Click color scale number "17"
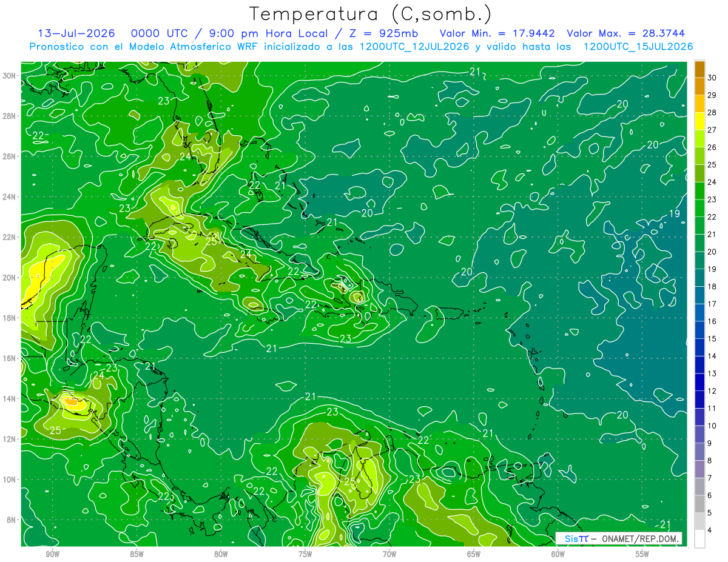728x562 pixels. coord(712,304)
